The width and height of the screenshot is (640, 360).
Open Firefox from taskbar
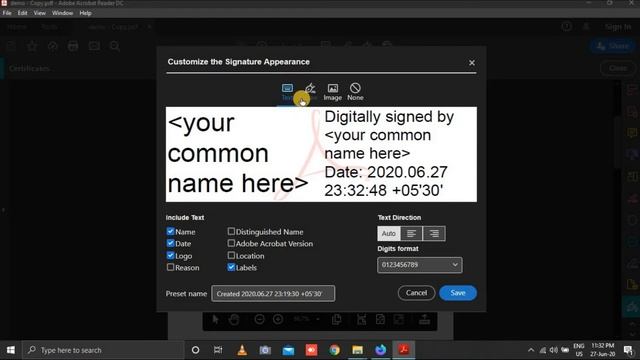tap(381, 350)
